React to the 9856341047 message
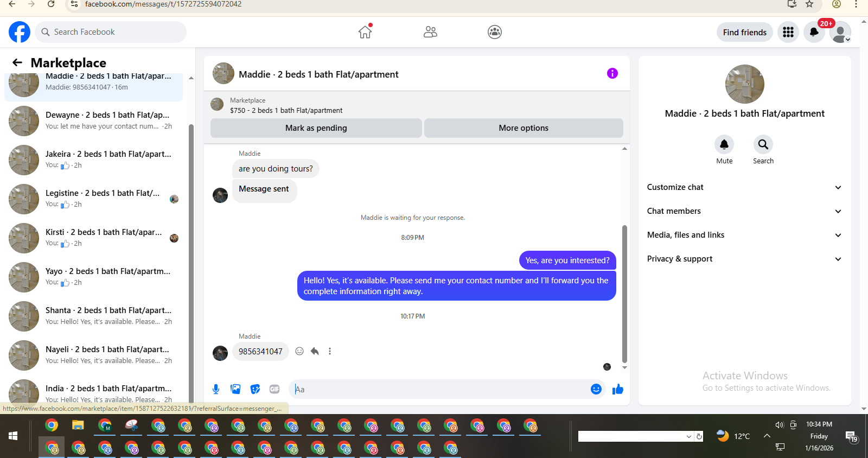 click(x=299, y=351)
